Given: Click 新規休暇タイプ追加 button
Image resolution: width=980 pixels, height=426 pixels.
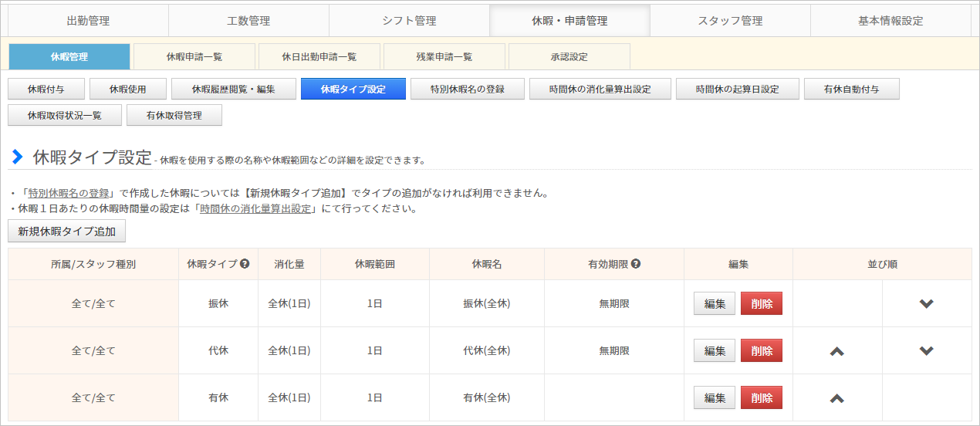Looking at the screenshot, I should tap(67, 232).
